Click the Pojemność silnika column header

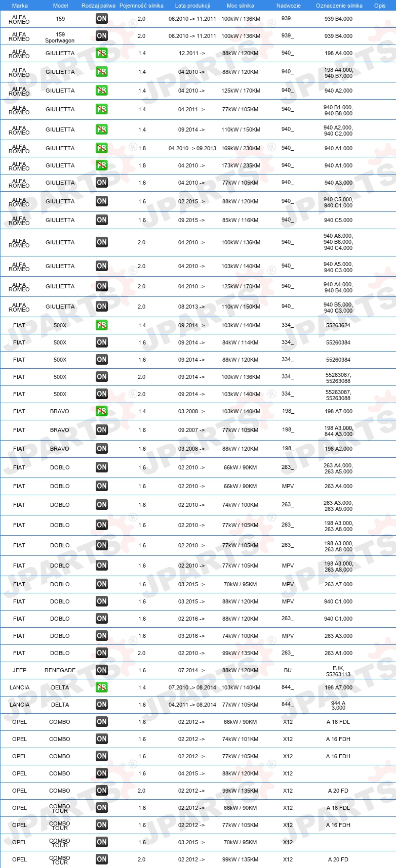141,6
